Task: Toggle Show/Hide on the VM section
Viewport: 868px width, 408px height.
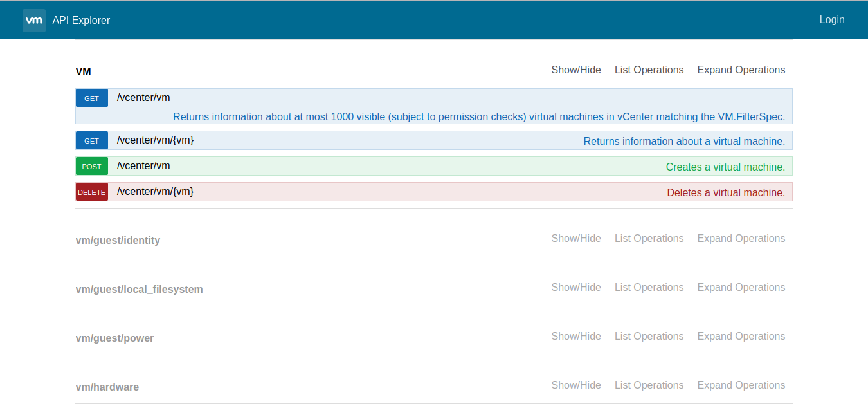Action: pyautogui.click(x=576, y=70)
